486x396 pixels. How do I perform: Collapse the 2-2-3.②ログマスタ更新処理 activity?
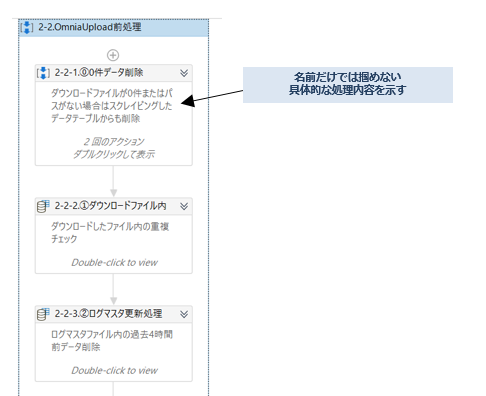[184, 314]
